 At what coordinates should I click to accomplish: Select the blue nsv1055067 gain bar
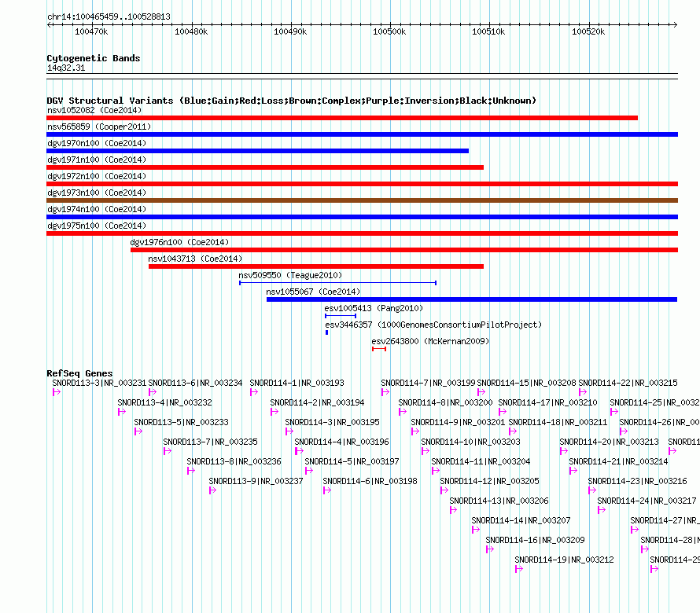tap(472, 299)
